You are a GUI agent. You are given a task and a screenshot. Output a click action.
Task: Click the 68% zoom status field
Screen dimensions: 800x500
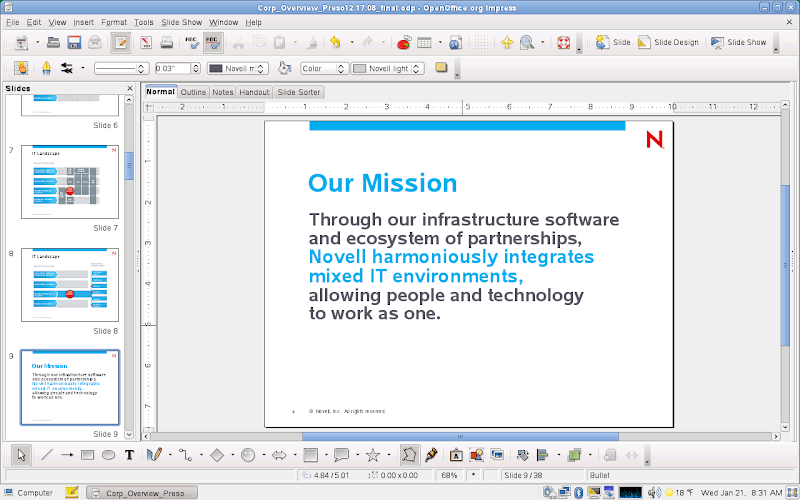(x=449, y=475)
